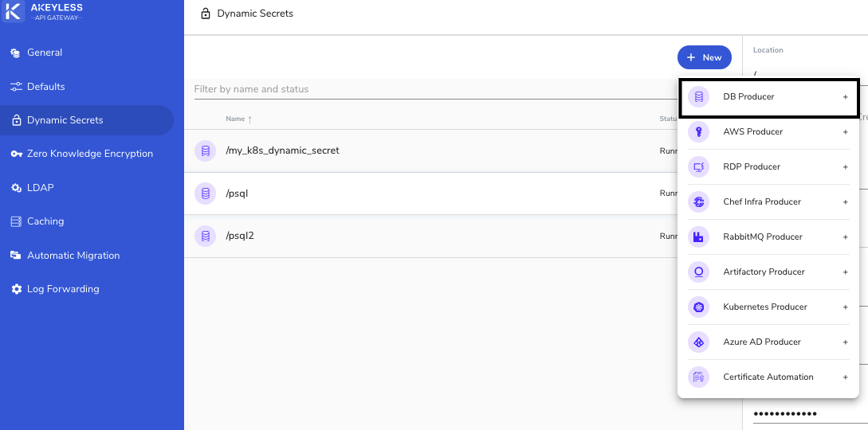This screenshot has height=430, width=868.
Task: Click the Defaults sliders icon
Action: (16, 87)
